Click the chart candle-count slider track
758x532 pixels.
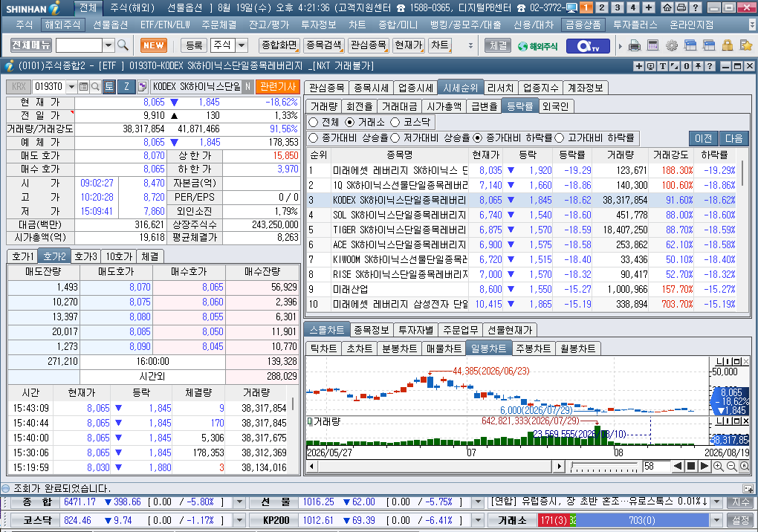(604, 467)
